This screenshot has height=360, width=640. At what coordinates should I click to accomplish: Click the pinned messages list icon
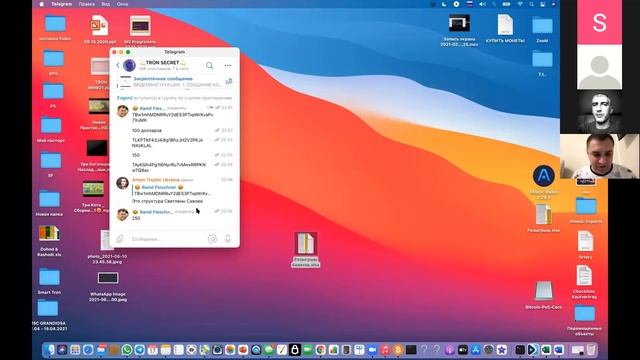[x=229, y=82]
